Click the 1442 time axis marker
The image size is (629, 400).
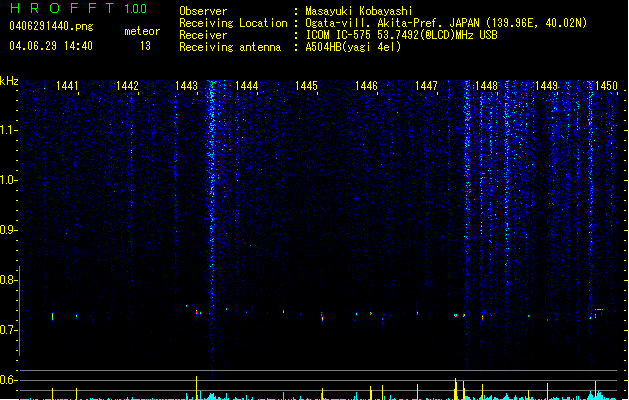(127, 86)
